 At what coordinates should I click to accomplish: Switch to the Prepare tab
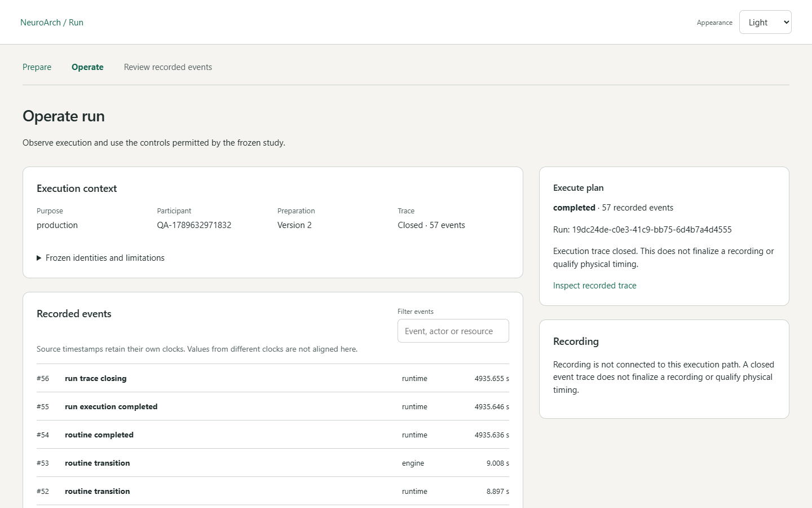37,67
